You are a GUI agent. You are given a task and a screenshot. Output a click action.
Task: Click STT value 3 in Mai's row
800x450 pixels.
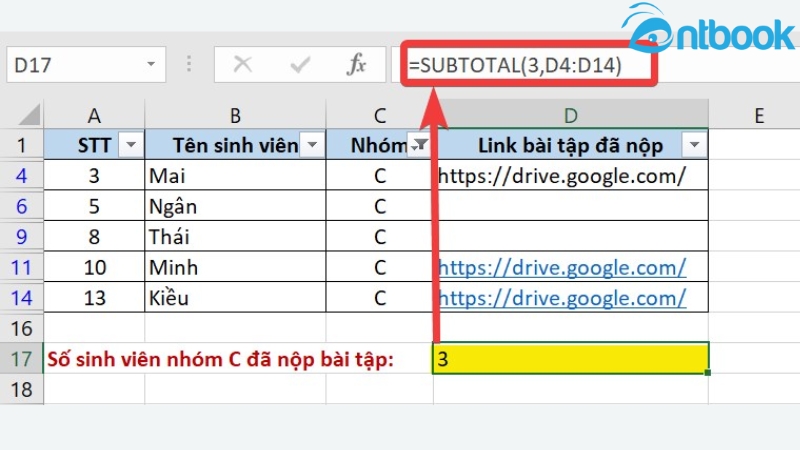pyautogui.click(x=94, y=176)
